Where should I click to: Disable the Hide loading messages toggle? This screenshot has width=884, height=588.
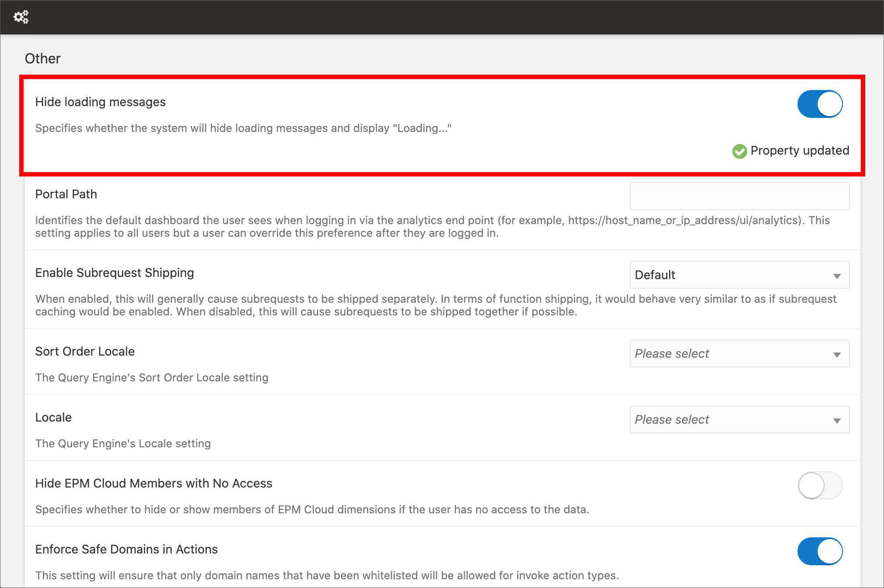pyautogui.click(x=820, y=104)
